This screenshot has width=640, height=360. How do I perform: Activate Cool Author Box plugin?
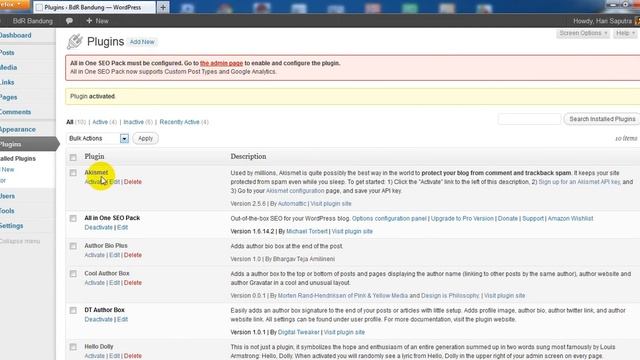coord(95,283)
